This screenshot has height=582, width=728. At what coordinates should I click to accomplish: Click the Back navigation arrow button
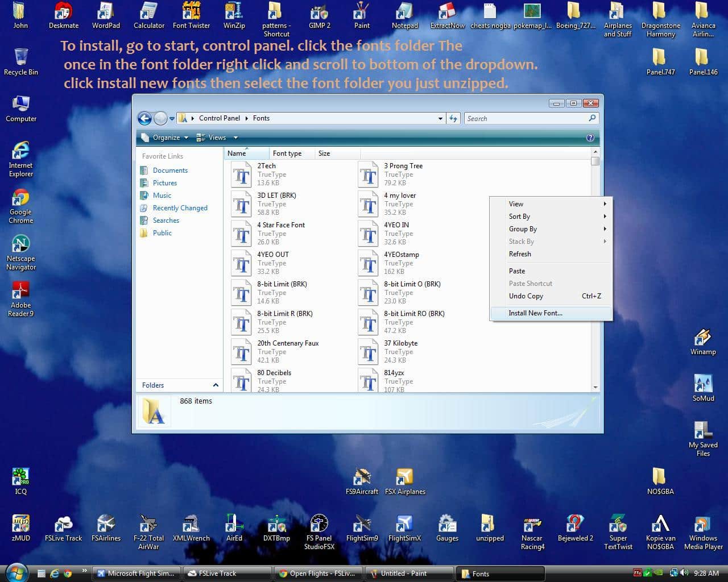click(144, 118)
